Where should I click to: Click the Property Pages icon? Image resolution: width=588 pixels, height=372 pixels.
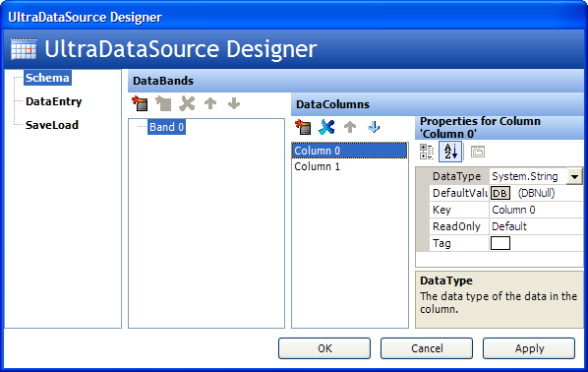point(478,152)
